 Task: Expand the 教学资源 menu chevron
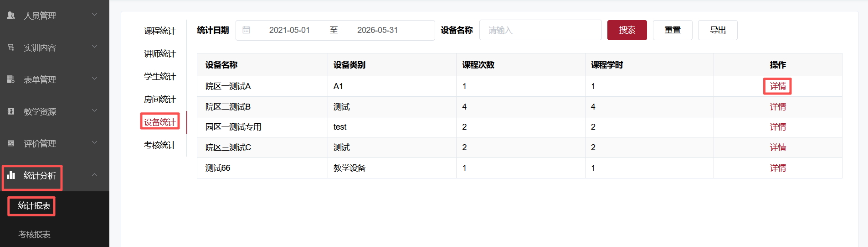point(95,110)
